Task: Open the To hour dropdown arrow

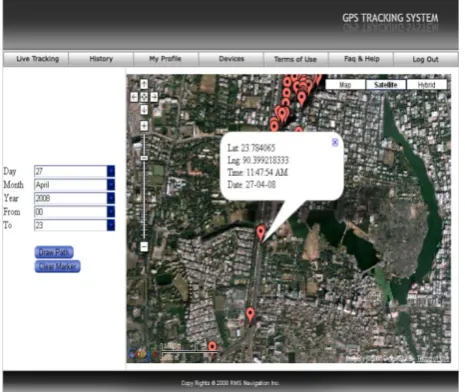Action: tap(111, 225)
